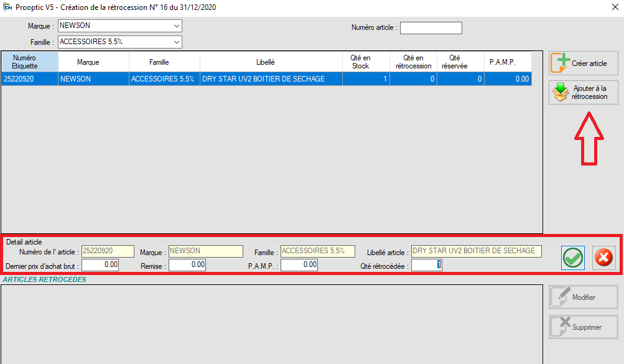Image resolution: width=624 pixels, height=364 pixels.
Task: Click the Qté en Stock column header
Action: [x=366, y=62]
